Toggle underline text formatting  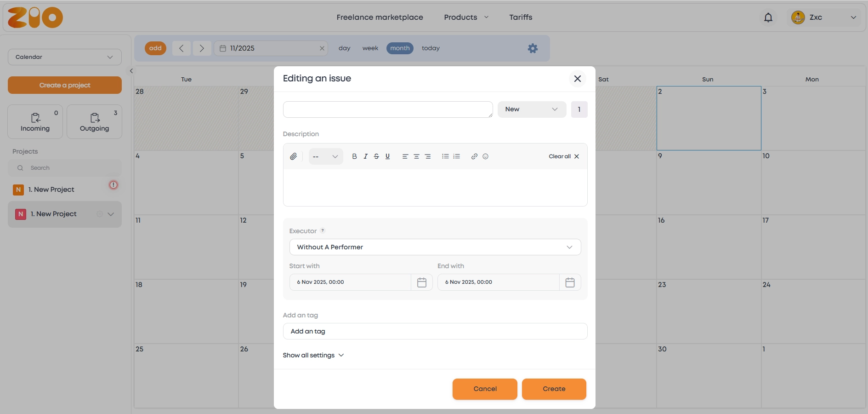tap(387, 156)
